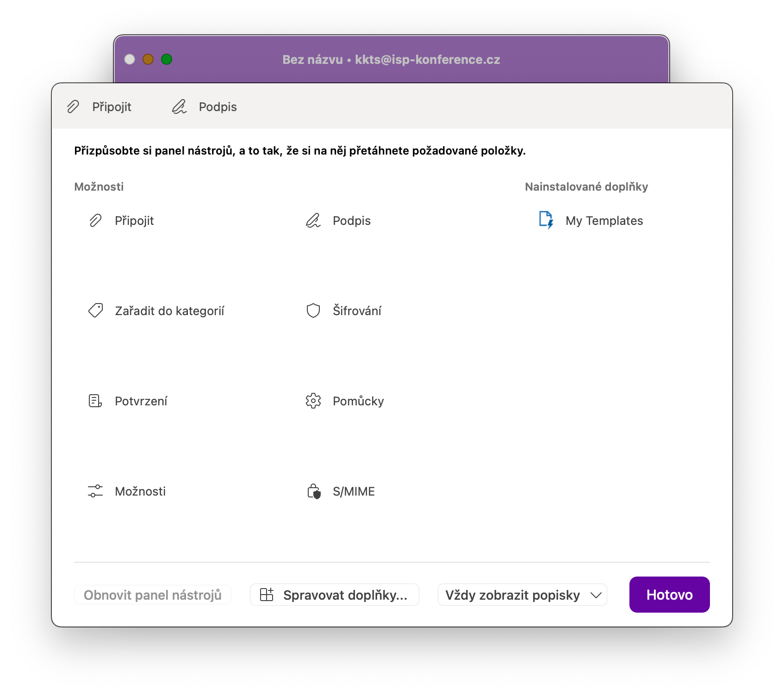Expand label display options via chevron arrow
784x695 pixels.
click(x=596, y=595)
